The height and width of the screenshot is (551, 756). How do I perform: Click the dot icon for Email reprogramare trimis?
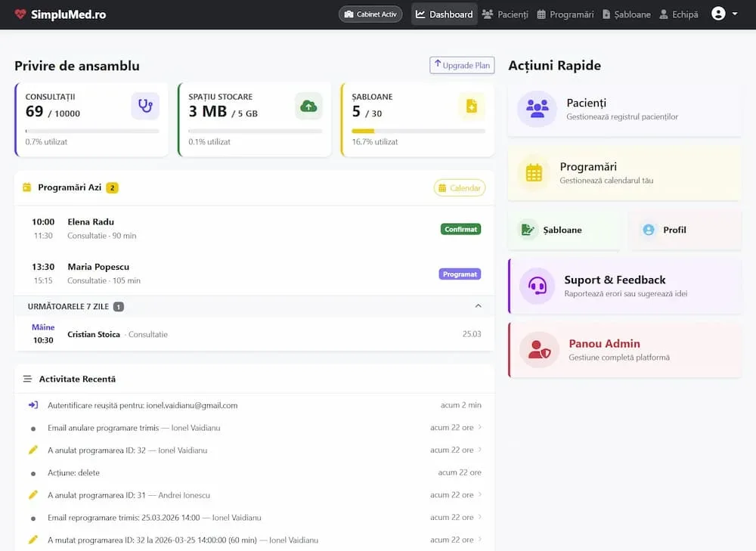tap(33, 518)
